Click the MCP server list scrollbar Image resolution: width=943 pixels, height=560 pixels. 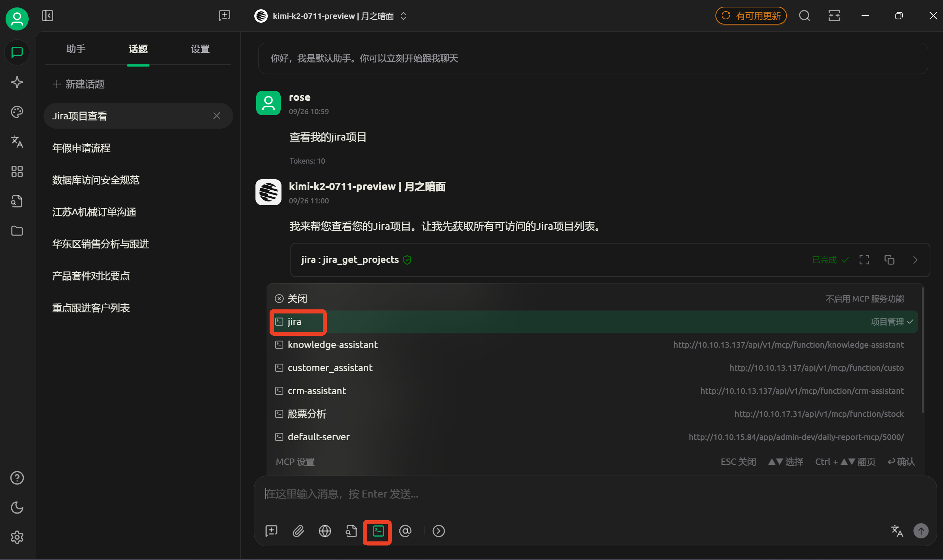coord(923,351)
